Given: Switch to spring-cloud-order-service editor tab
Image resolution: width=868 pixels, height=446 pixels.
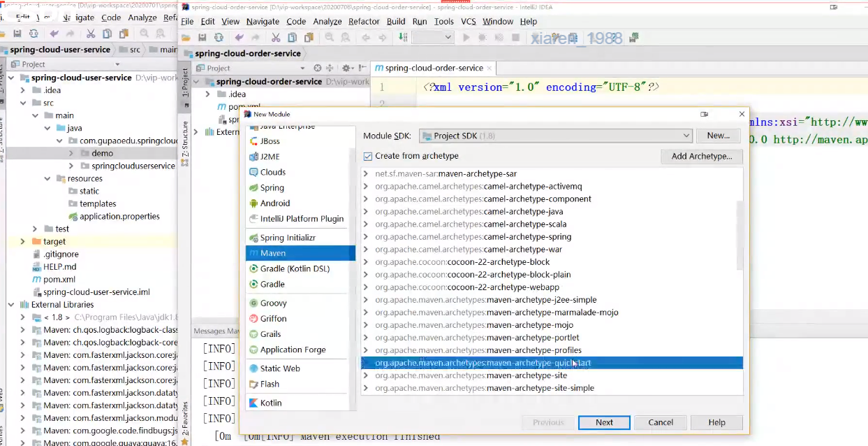Looking at the screenshot, I should pyautogui.click(x=434, y=69).
